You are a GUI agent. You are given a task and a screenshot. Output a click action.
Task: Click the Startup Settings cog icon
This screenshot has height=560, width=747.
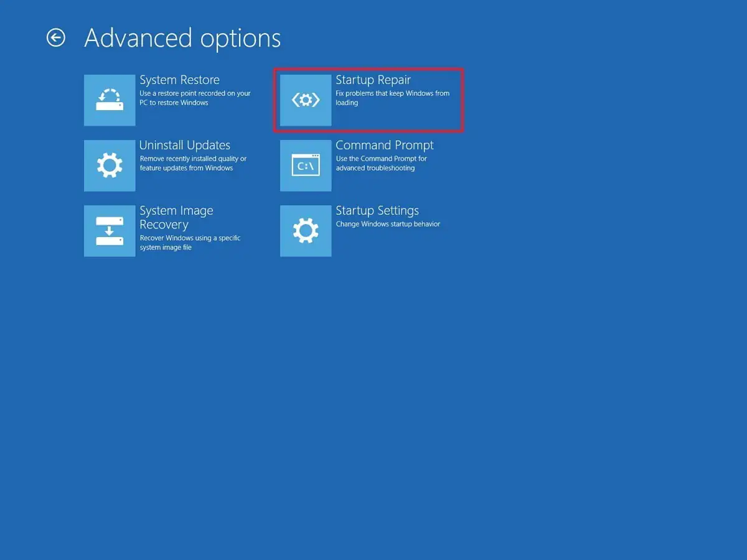305,231
